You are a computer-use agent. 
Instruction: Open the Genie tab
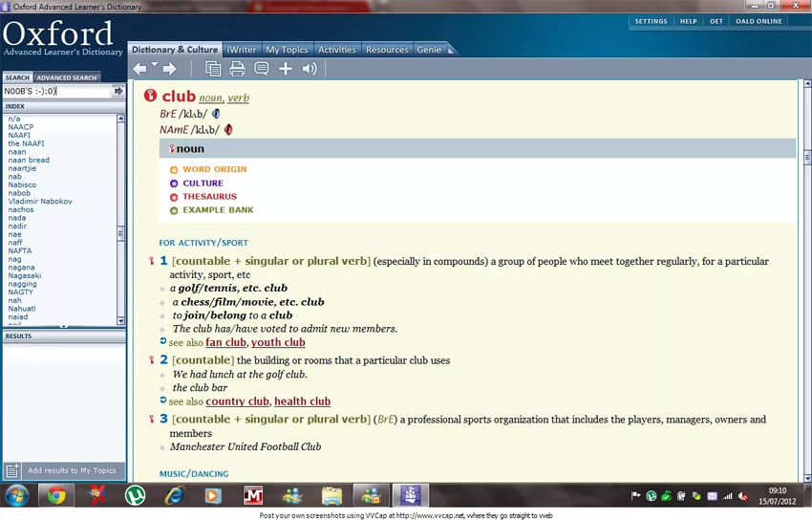pos(429,50)
